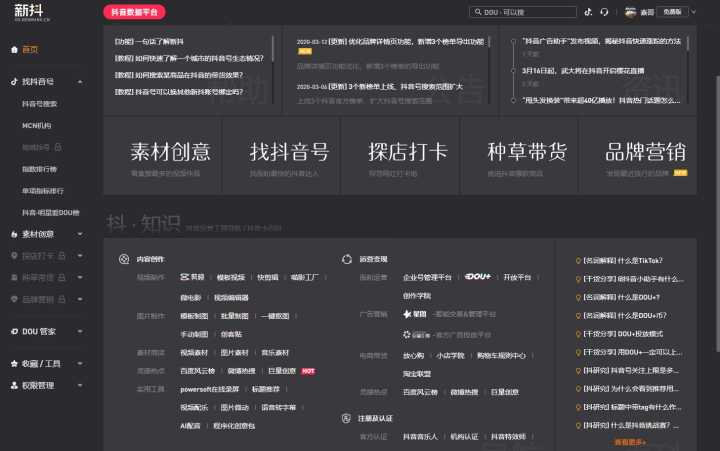Open the 品牌营销 large card

[x=638, y=156]
